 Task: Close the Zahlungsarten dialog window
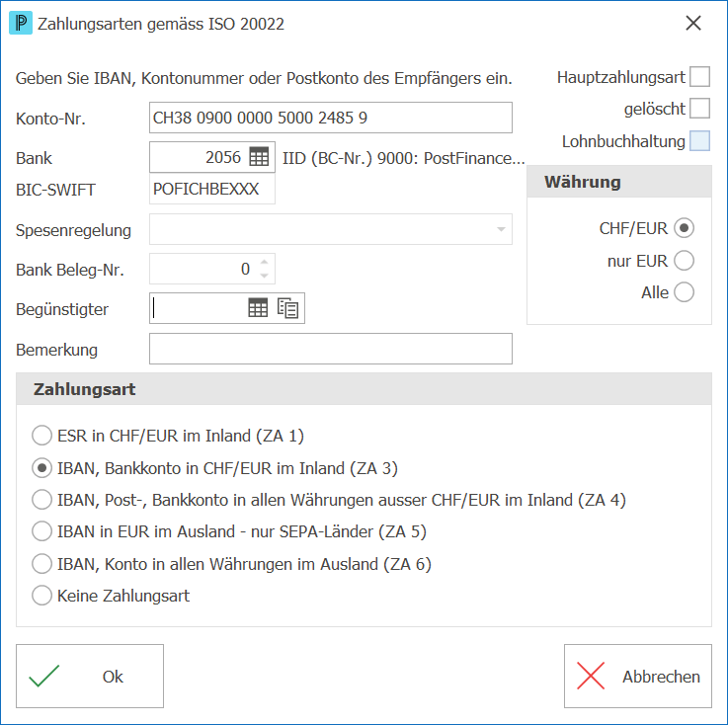[693, 23]
